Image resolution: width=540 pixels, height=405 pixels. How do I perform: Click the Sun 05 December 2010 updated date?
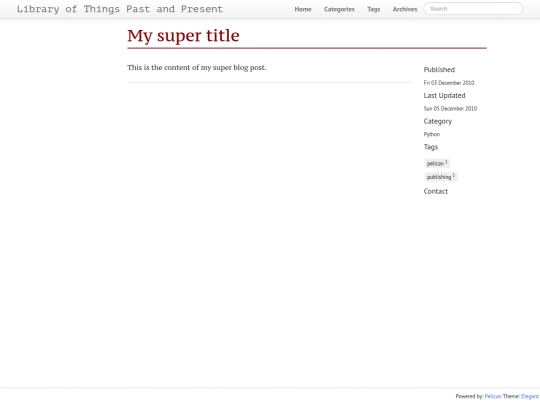click(450, 108)
